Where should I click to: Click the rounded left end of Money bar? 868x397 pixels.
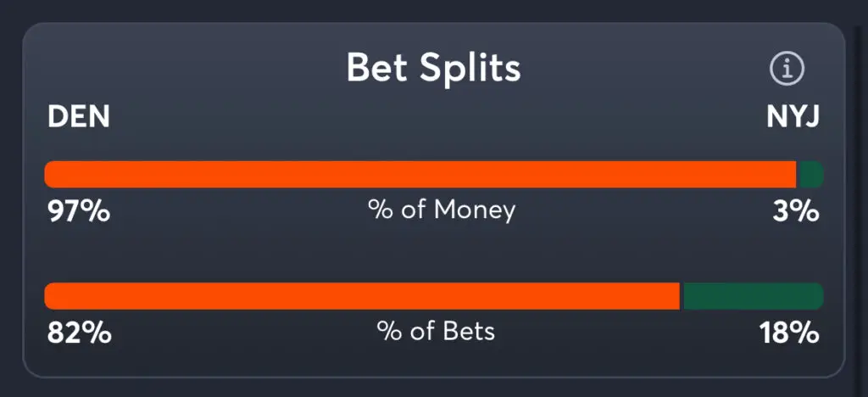49,175
